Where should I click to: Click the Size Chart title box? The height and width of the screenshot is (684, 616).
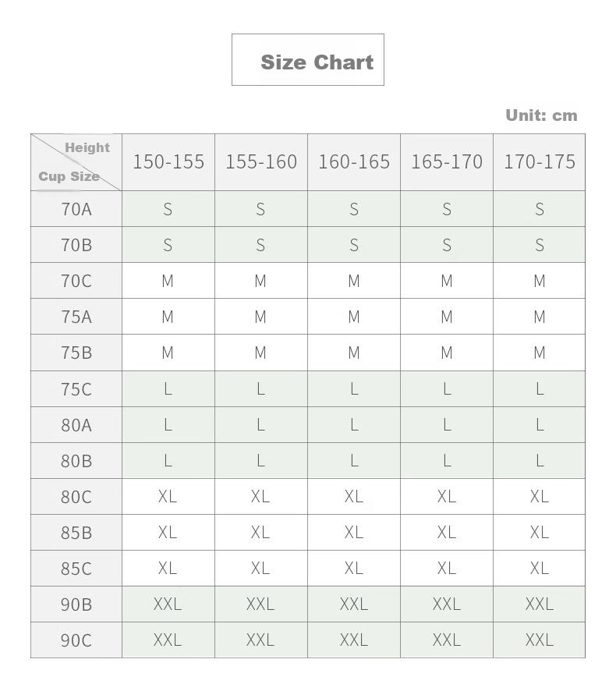[x=307, y=60]
